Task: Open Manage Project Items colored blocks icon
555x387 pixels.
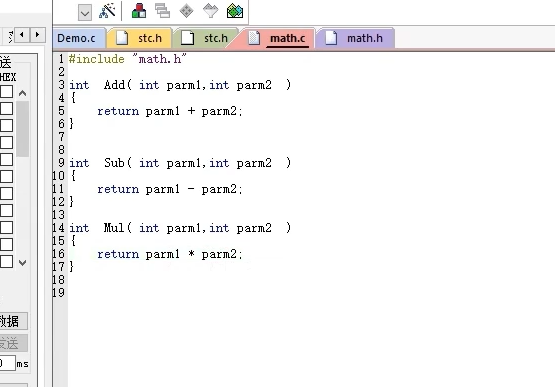Action: [139, 11]
